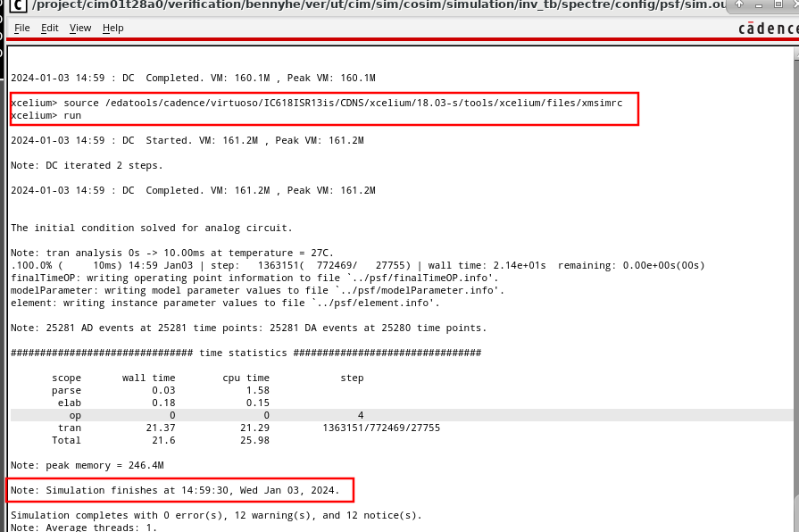Click the 'Simulation completes with 0 error(s)' line
The image size is (799, 532).
click(215, 515)
